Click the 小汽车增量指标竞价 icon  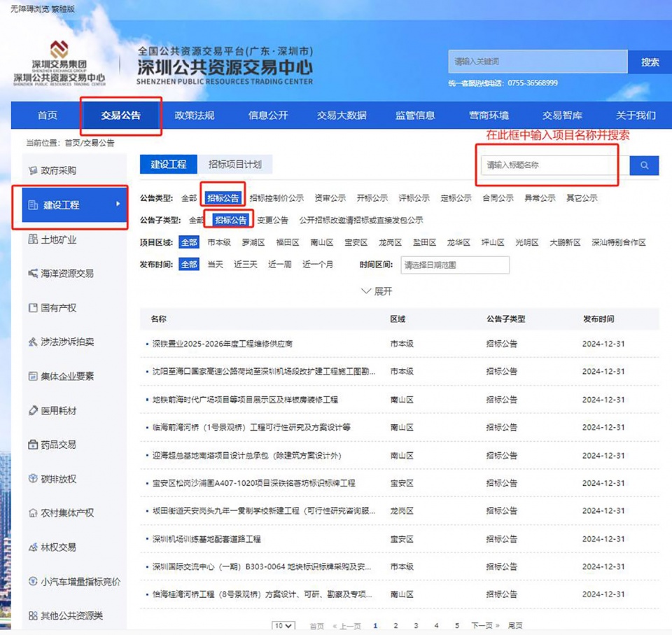(x=33, y=581)
